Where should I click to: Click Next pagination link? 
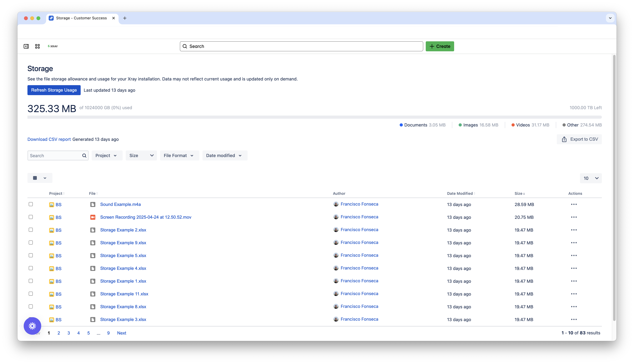point(122,333)
